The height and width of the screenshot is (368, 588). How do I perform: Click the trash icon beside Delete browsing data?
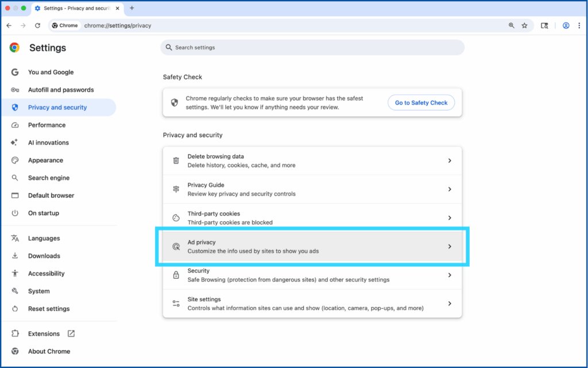click(176, 161)
